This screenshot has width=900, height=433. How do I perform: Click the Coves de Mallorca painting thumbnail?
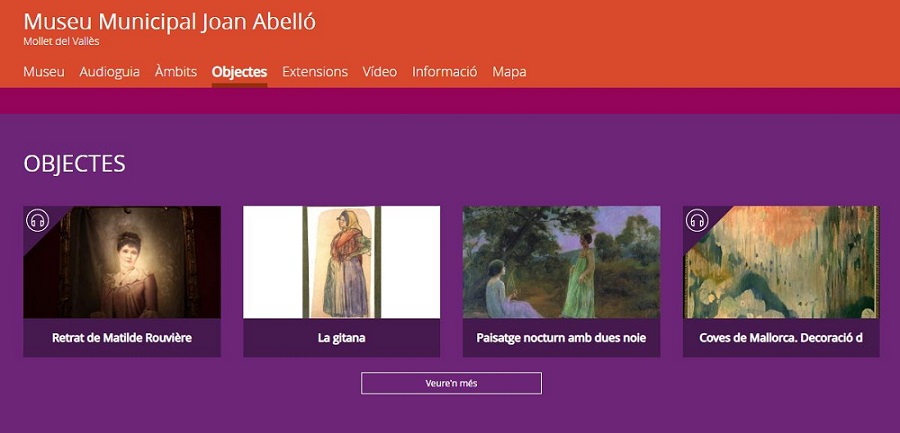781,262
